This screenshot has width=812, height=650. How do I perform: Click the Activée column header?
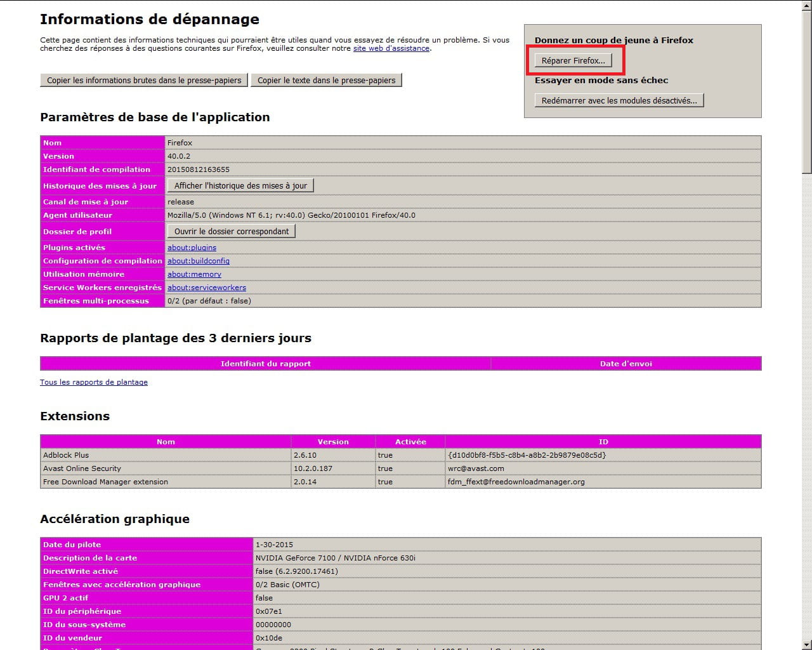click(x=410, y=442)
